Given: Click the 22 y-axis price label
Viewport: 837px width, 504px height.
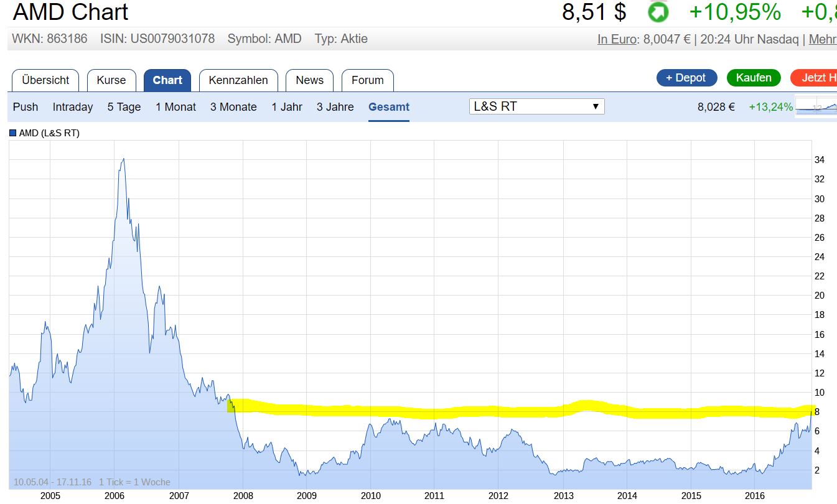Looking at the screenshot, I should pos(820,276).
